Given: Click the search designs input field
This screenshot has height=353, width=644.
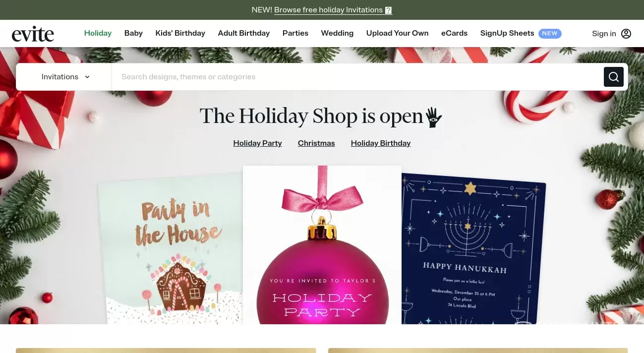Looking at the screenshot, I should pos(357,77).
